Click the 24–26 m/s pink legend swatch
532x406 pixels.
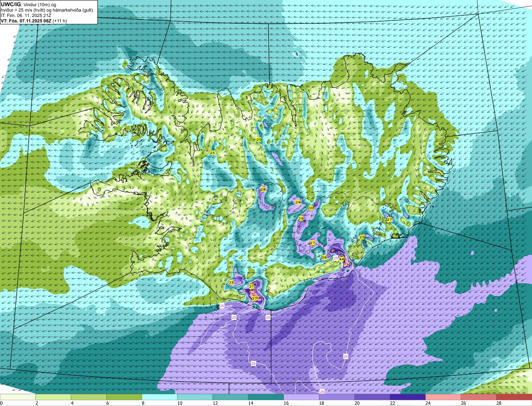(x=443, y=397)
